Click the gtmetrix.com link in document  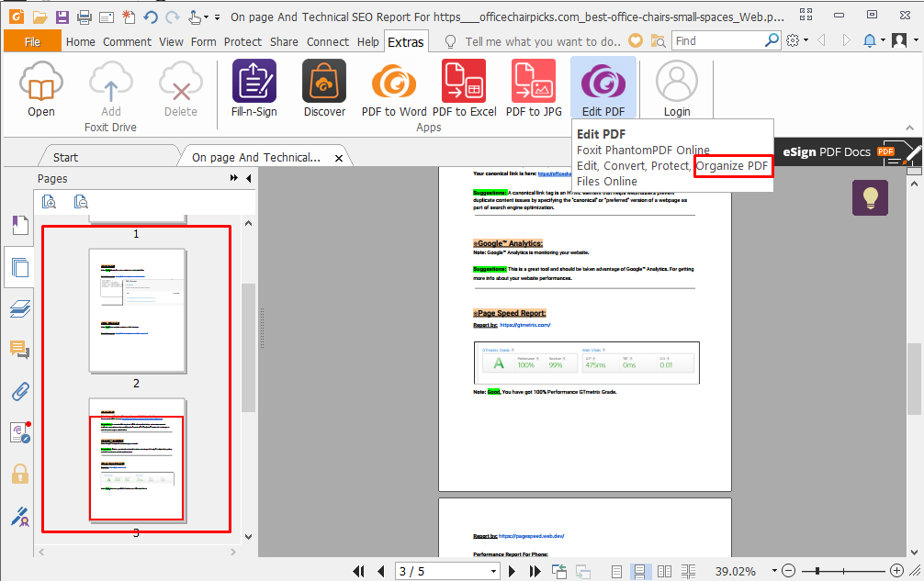[525, 325]
